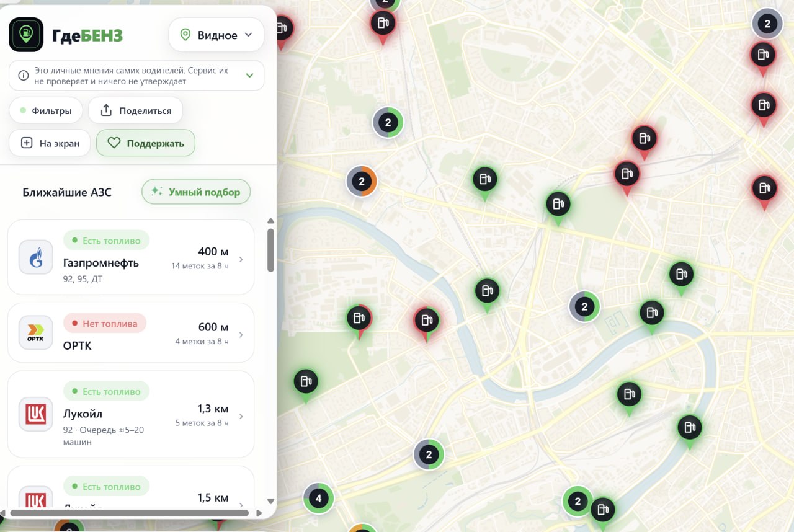Open details via the ОРТК card chevron
Viewport: 794px width, 532px height.
pos(241,335)
